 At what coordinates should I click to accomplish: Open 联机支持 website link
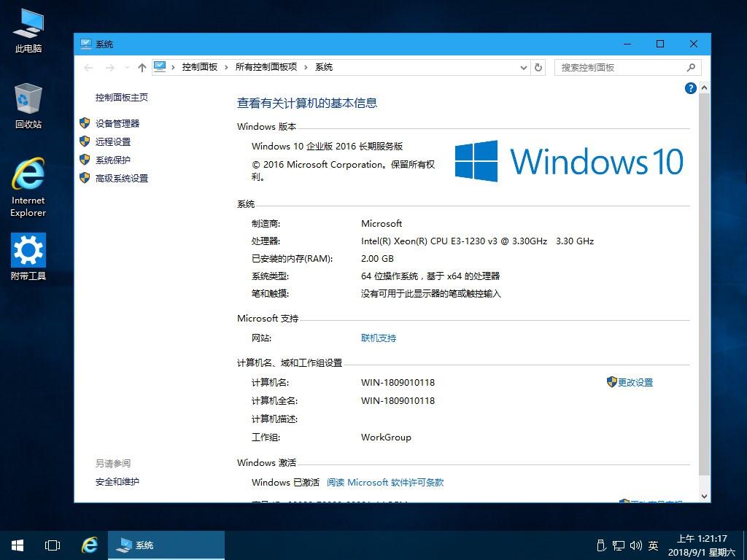[379, 338]
